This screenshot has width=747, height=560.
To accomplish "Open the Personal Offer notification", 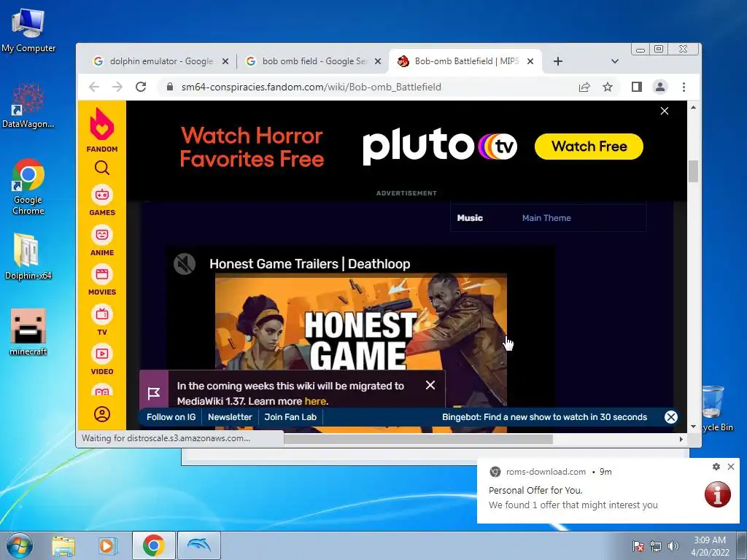I will [x=608, y=491].
